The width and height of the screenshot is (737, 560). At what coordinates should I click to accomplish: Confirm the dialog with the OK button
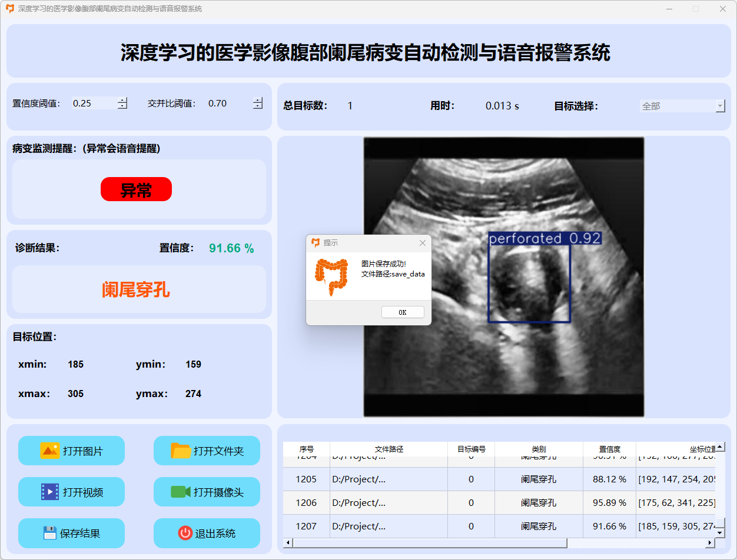click(x=403, y=312)
